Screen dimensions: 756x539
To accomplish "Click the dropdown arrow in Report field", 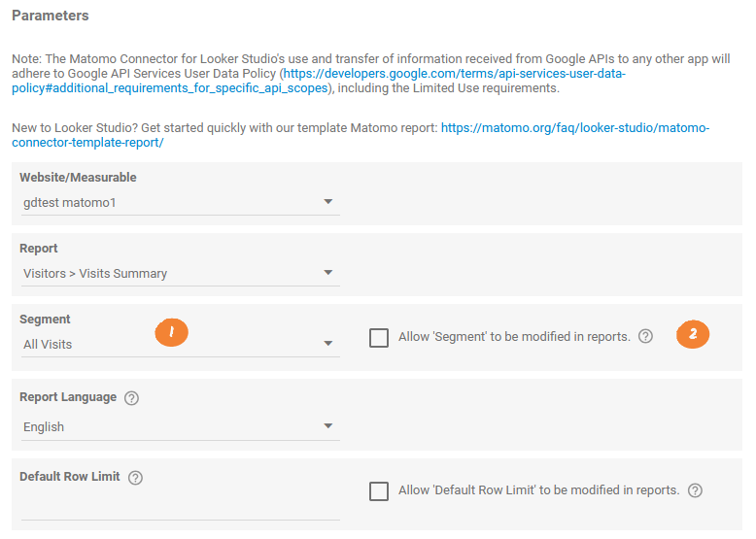I will pos(328,273).
